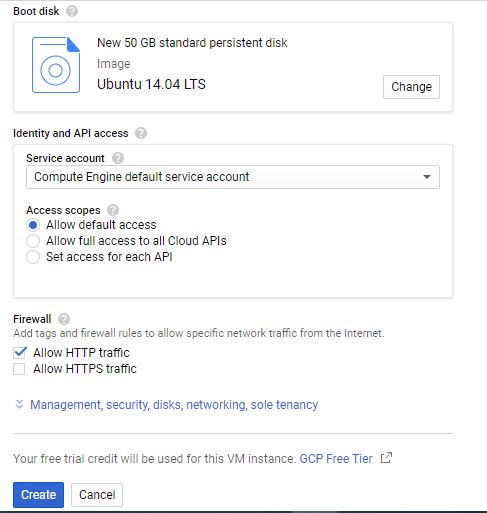Click the Access scopes help icon
487x513 pixels.
pyautogui.click(x=113, y=210)
